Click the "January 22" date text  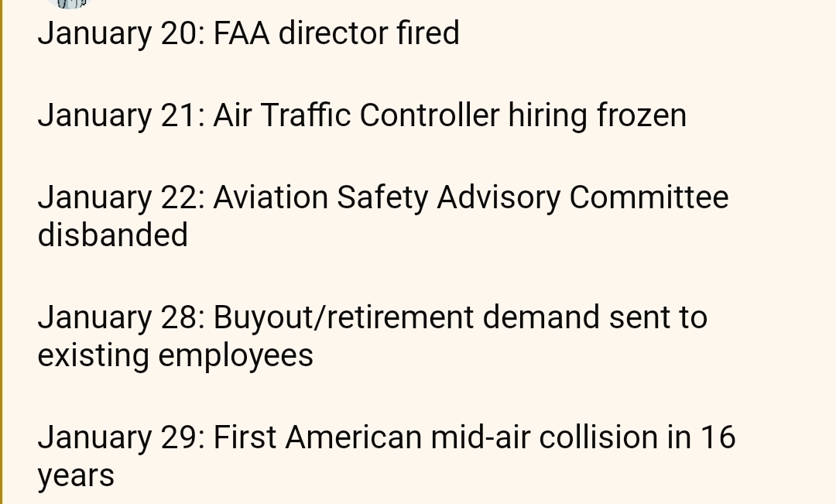click(121, 198)
